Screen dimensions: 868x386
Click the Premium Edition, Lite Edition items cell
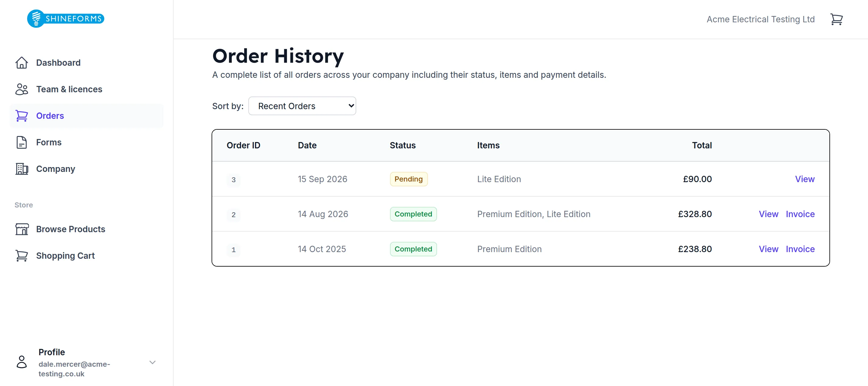[x=533, y=214]
